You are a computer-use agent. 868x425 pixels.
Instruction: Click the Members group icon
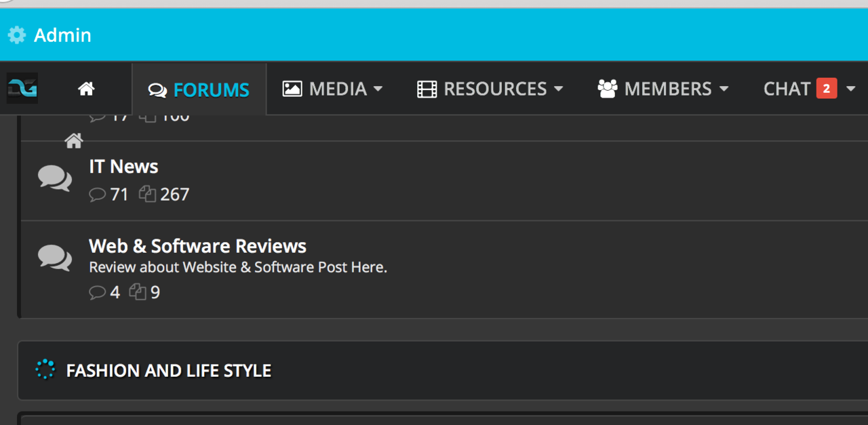pyautogui.click(x=607, y=89)
